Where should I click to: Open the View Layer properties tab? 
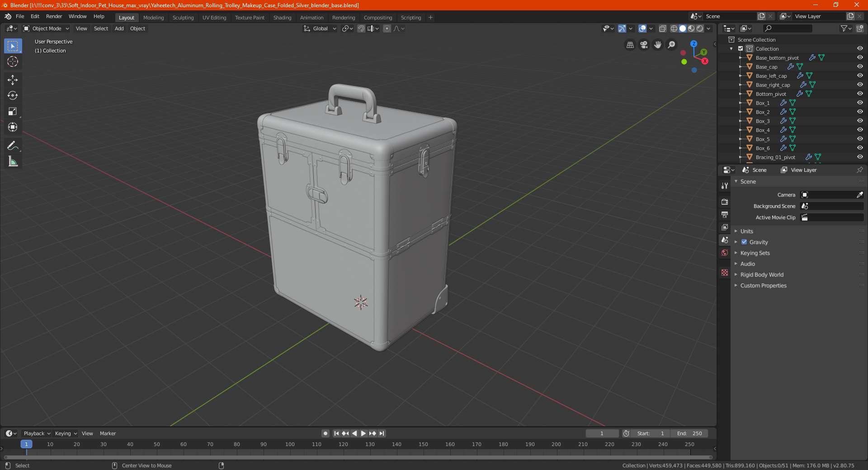click(725, 227)
